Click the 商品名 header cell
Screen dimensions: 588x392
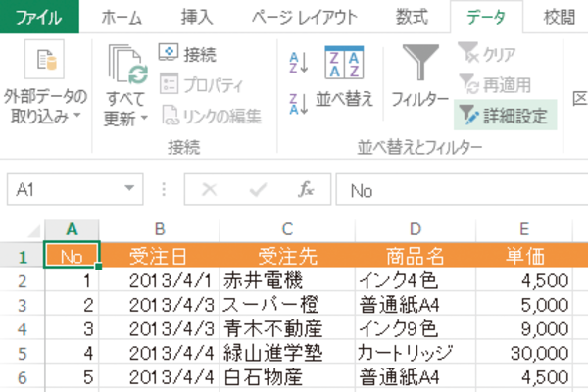click(416, 256)
